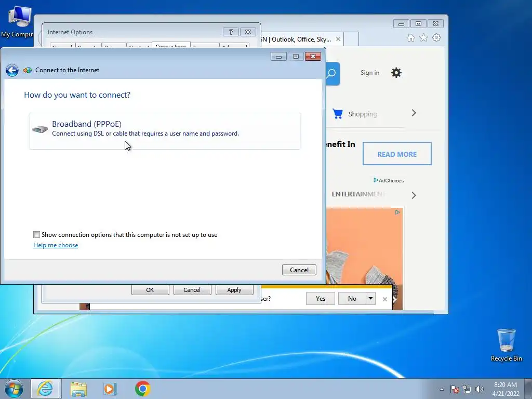Screen dimensions: 532x399
Task: Click the AdChoices link
Action: pyautogui.click(x=389, y=180)
